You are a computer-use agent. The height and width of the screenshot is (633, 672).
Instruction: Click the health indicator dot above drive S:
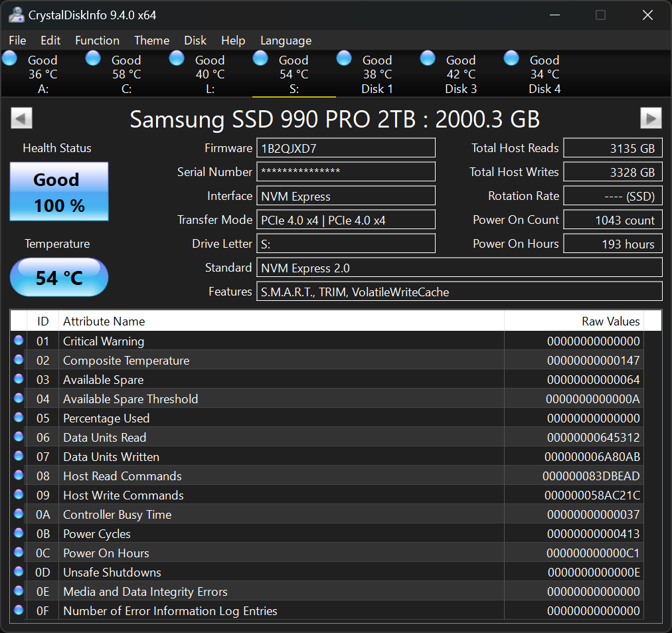pyautogui.click(x=260, y=58)
